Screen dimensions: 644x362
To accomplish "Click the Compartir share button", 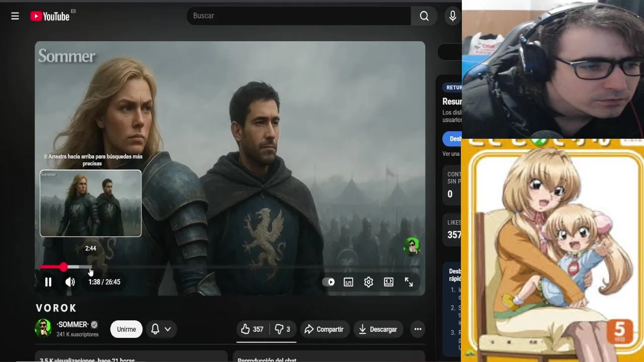I will 324,329.
